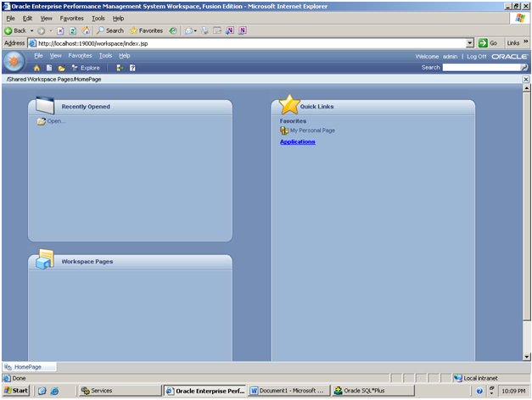The height and width of the screenshot is (400, 532).
Task: Click the IE Mail icon
Action: click(189, 31)
